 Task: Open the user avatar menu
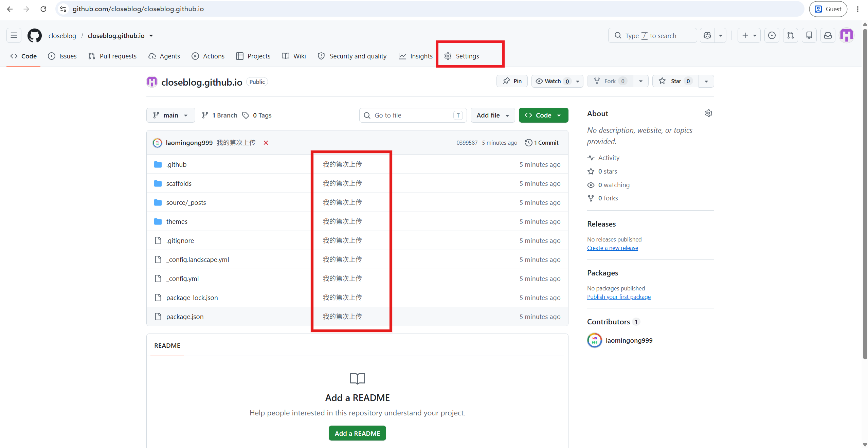point(847,35)
